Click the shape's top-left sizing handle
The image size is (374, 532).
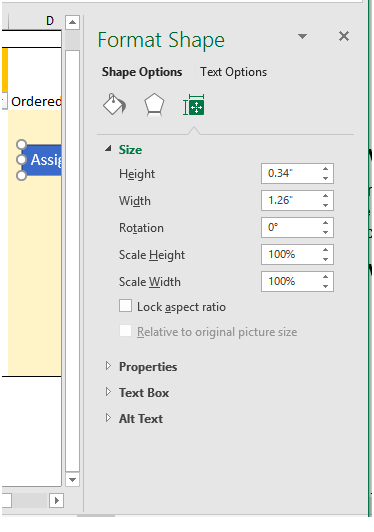coord(21,145)
